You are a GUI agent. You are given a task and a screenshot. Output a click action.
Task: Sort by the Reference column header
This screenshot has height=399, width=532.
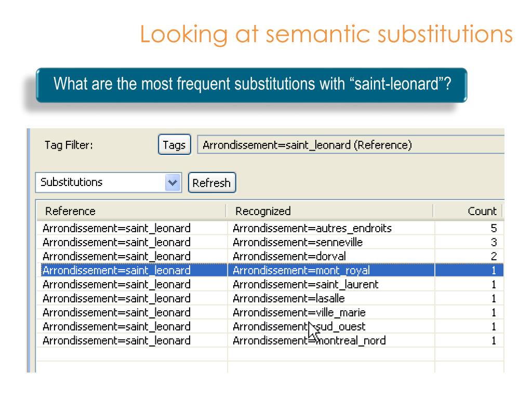131,211
